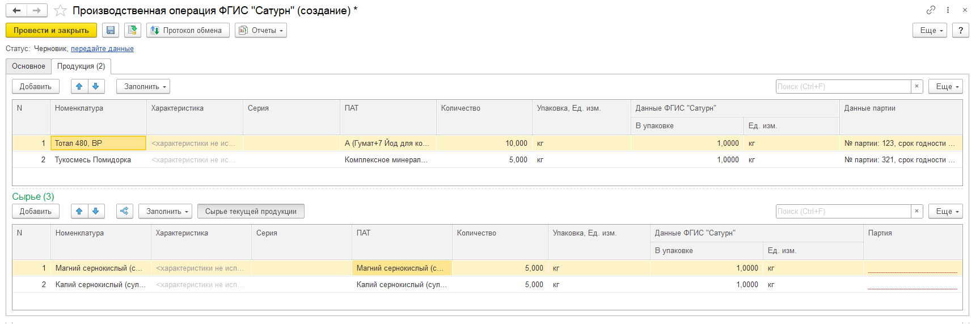Click the products table search field
Screen dimensions: 980x324
(843, 86)
